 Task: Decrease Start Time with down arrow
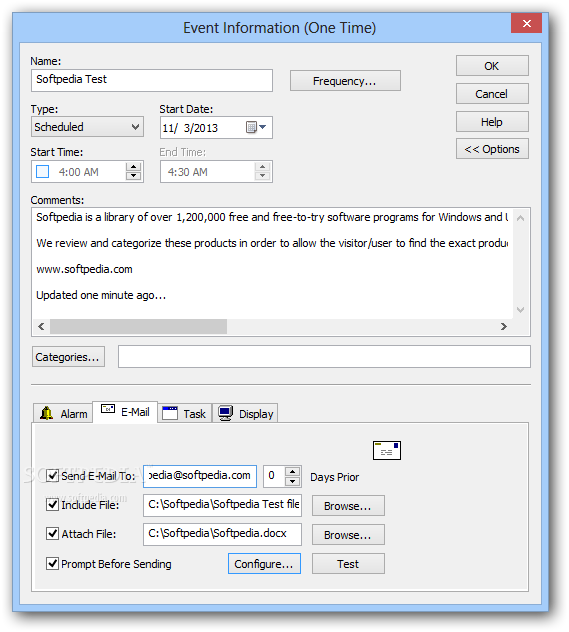tap(133, 176)
